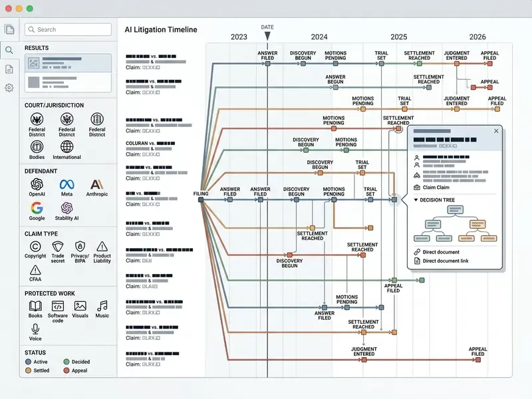
Task: Filter protected work by Software code
Action: 58,311
